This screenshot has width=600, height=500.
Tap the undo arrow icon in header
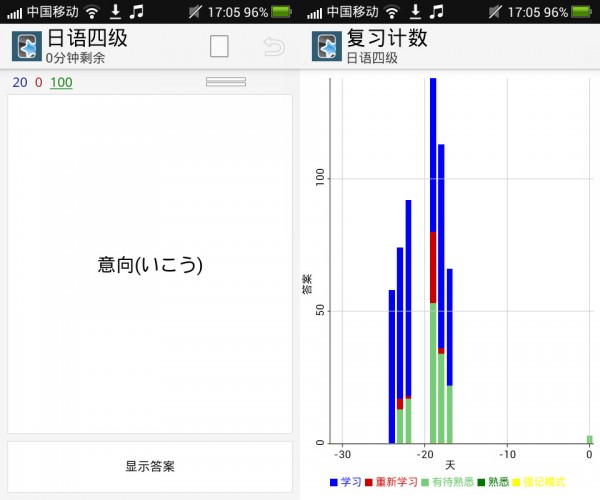[x=274, y=47]
